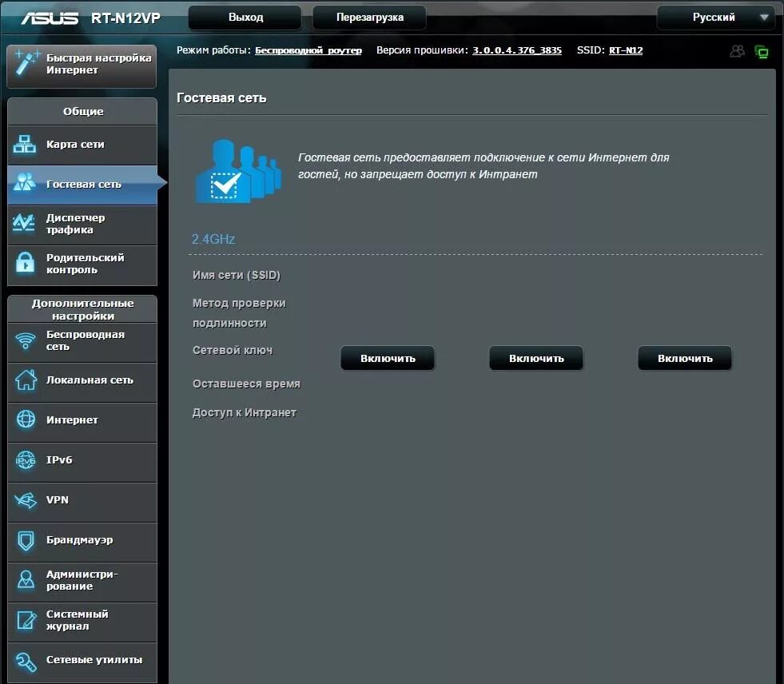Select the Брандмауэр shield icon
Image resolution: width=784 pixels, height=684 pixels.
click(27, 542)
